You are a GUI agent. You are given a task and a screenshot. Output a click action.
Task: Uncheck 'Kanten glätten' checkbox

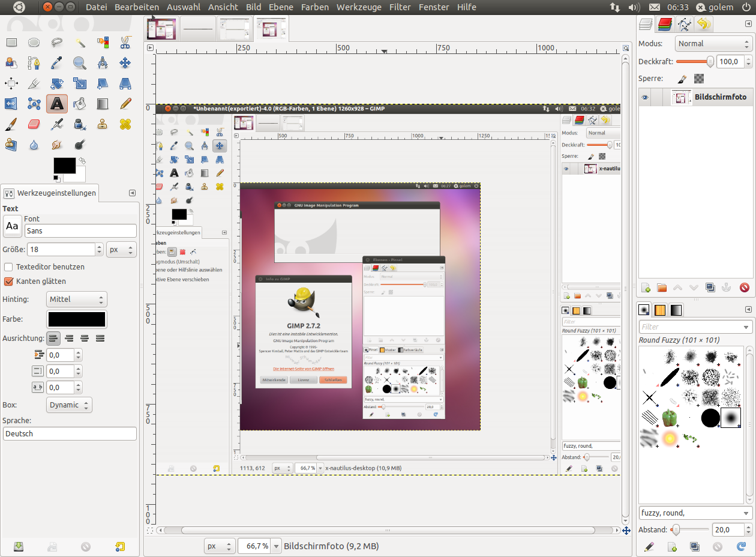[x=8, y=282]
